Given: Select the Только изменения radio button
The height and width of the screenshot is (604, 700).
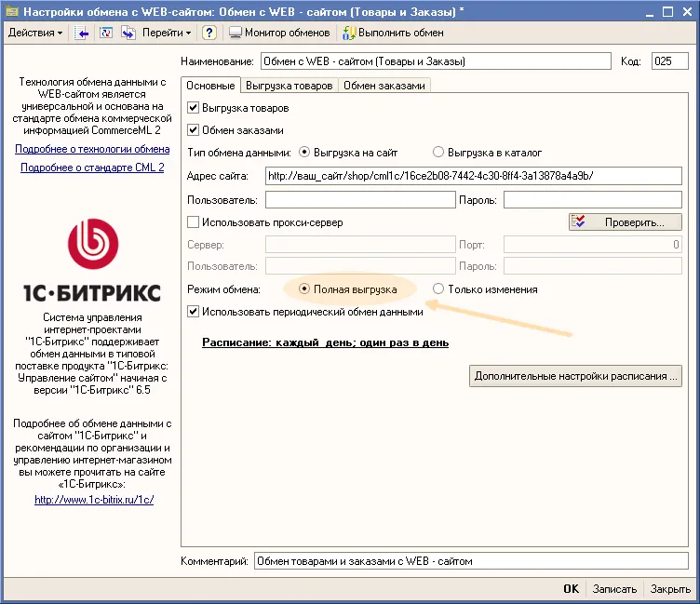Looking at the screenshot, I should (438, 289).
